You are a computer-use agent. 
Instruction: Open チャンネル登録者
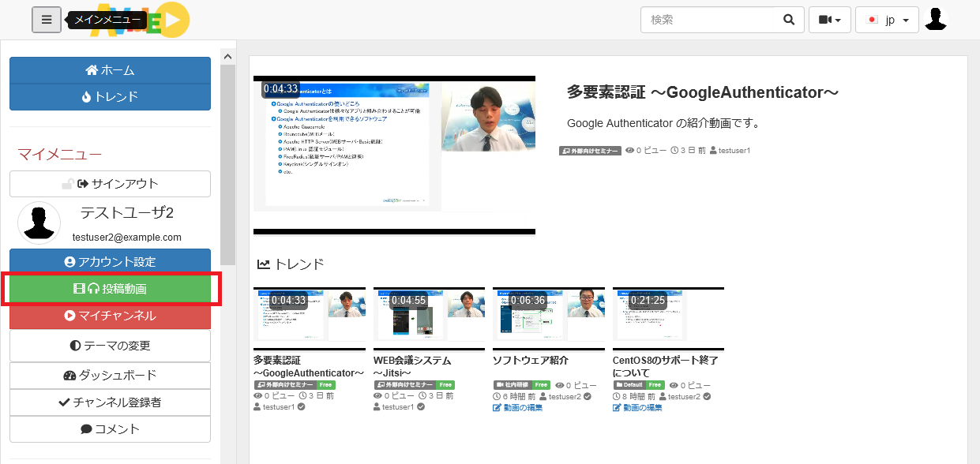[110, 402]
